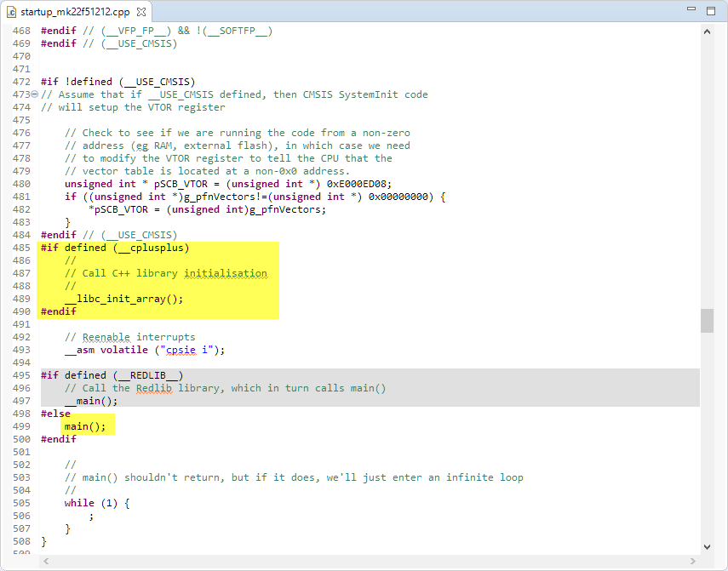The height and width of the screenshot is (571, 728).
Task: Click the __libc_init_array(); call
Action: click(x=124, y=299)
